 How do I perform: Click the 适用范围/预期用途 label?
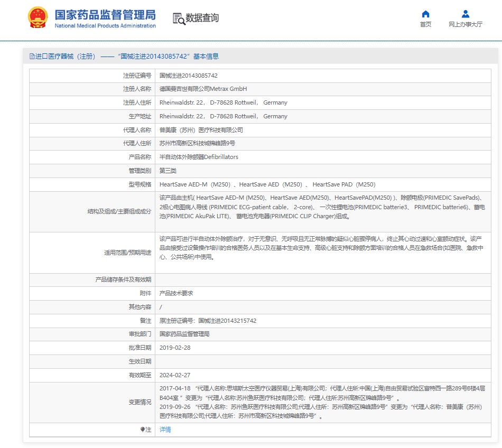click(127, 253)
